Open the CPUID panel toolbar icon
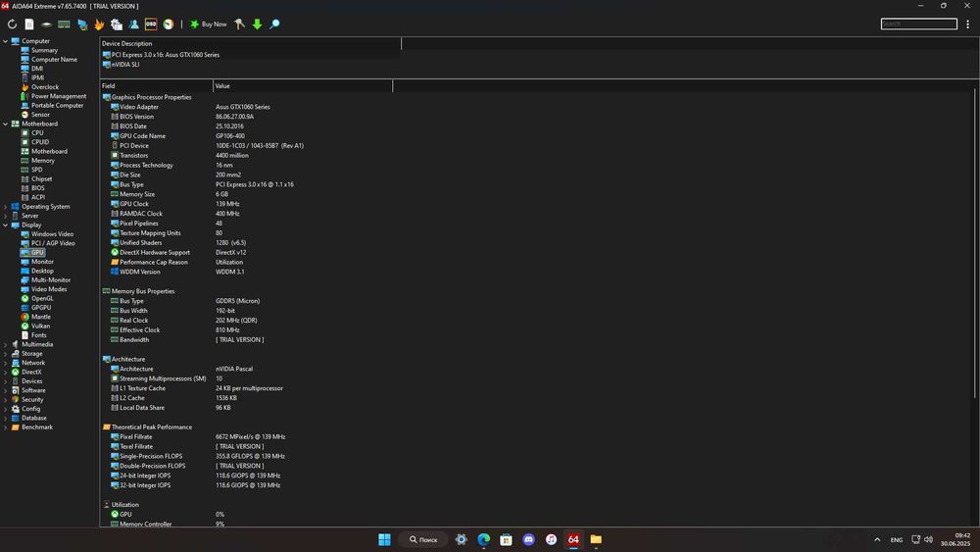 click(x=117, y=25)
